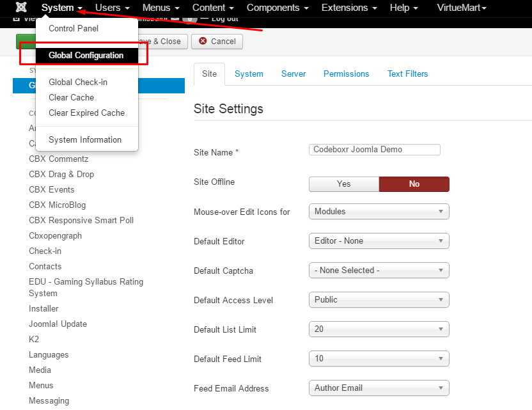This screenshot has width=532, height=410.
Task: Open EDU - Gaming Syllabus Rating System
Action: (86, 287)
